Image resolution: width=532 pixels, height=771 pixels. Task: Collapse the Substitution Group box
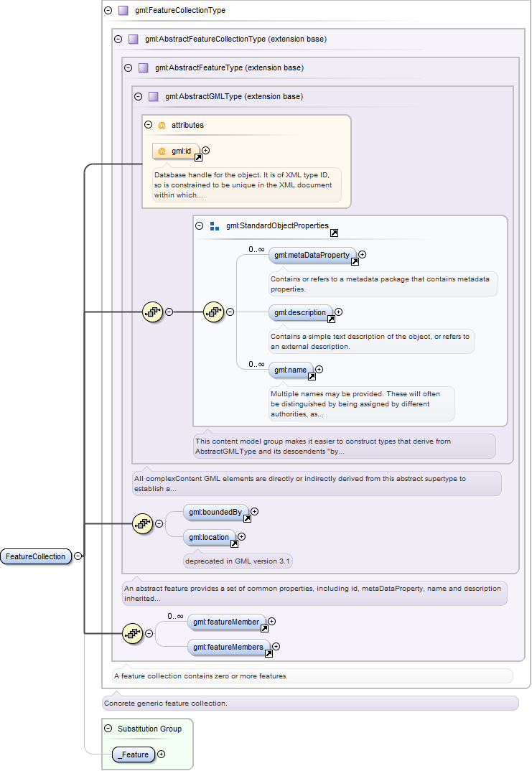pyautogui.click(x=108, y=729)
